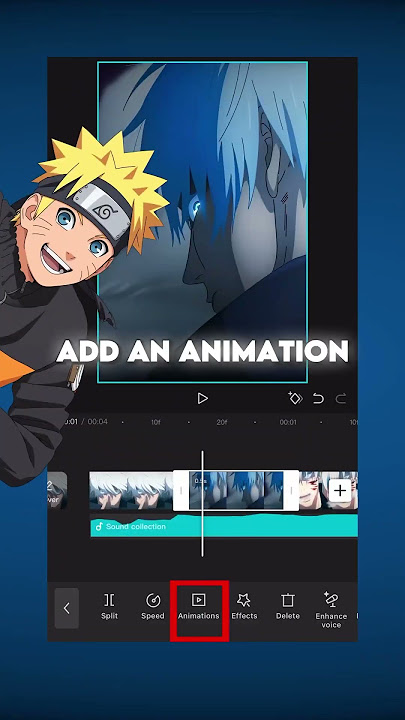405x720 pixels.
Task: Select the first clip before the highlighted one
Action: point(131,490)
